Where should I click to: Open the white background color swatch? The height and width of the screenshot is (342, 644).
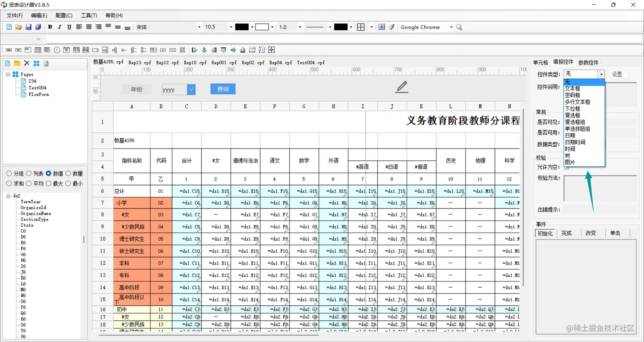(x=262, y=27)
